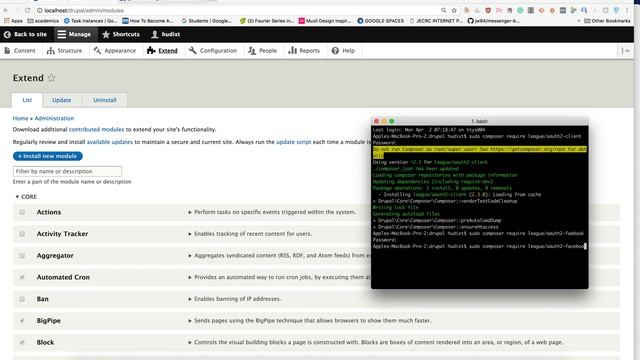The width and height of the screenshot is (640, 360).
Task: Switch to the List tab
Action: pyautogui.click(x=27, y=100)
